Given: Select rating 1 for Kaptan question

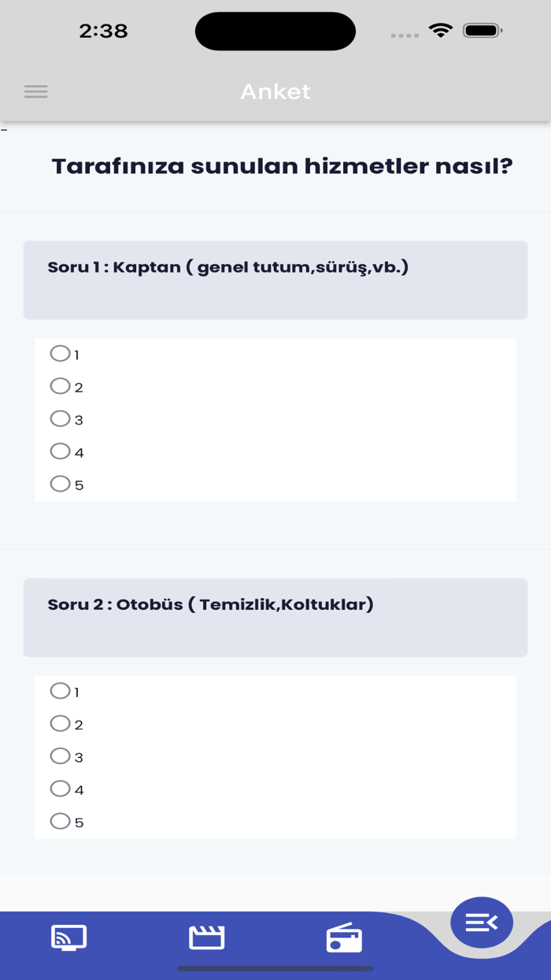Looking at the screenshot, I should pyautogui.click(x=60, y=354).
